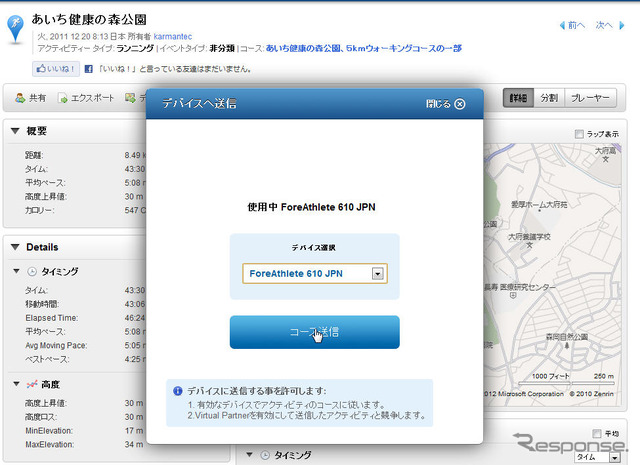The height and width of the screenshot is (465, 640).
Task: Click the MaxElevation label
Action: pyautogui.click(x=49, y=445)
